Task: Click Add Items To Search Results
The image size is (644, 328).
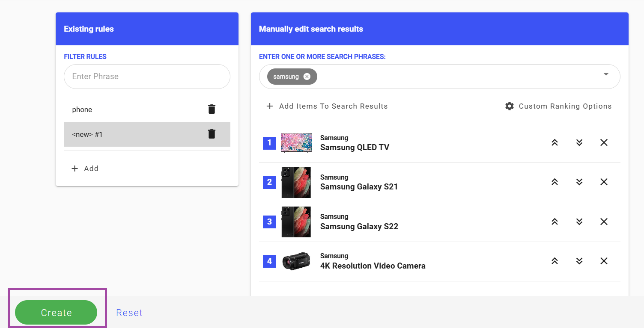Action: point(327,106)
